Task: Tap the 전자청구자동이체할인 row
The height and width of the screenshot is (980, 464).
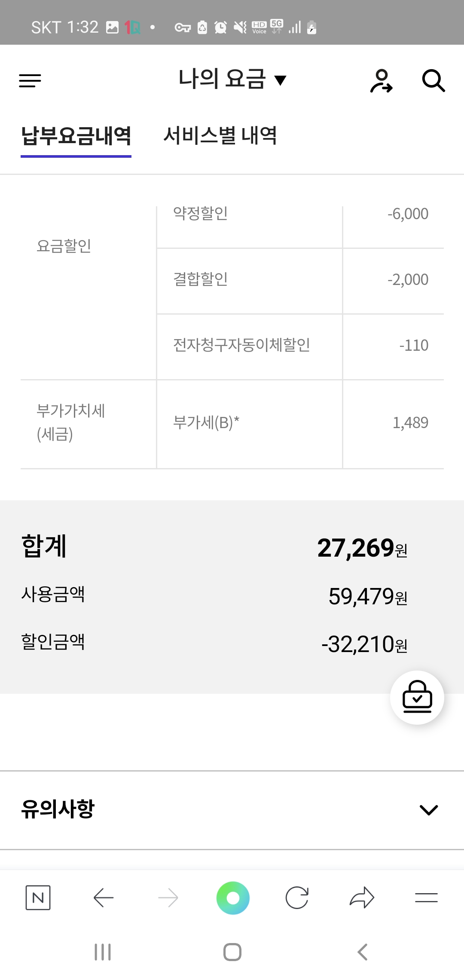Action: coord(241,346)
